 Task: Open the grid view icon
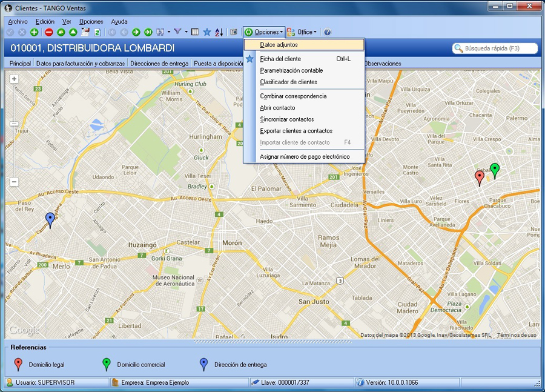[x=195, y=32]
